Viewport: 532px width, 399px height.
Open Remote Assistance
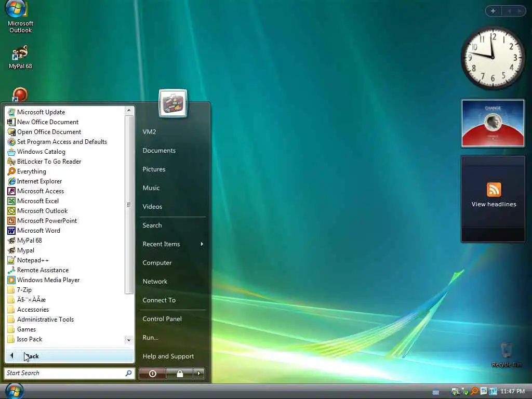(65, 270)
